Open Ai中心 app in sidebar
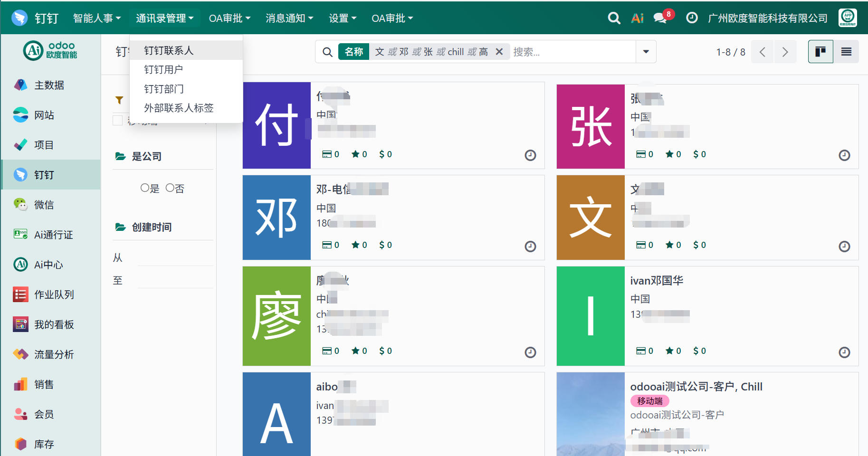The height and width of the screenshot is (456, 868). coord(50,265)
